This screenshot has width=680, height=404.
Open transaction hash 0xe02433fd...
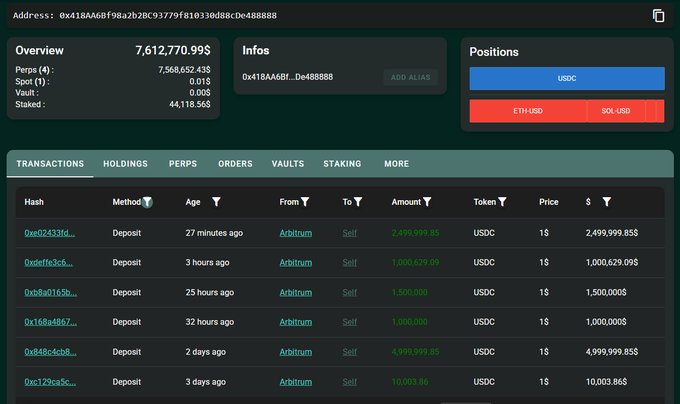pos(49,233)
